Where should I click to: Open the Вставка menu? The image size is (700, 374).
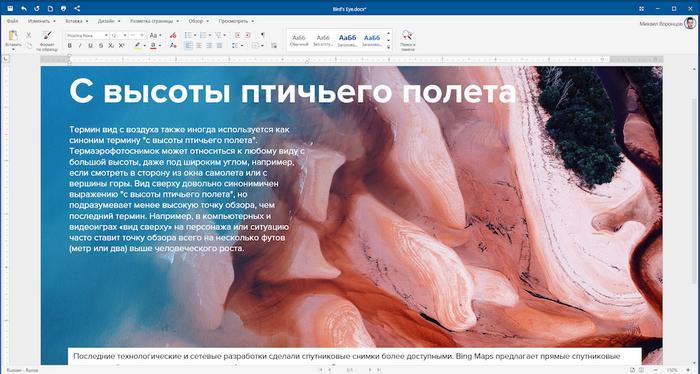pyautogui.click(x=76, y=21)
